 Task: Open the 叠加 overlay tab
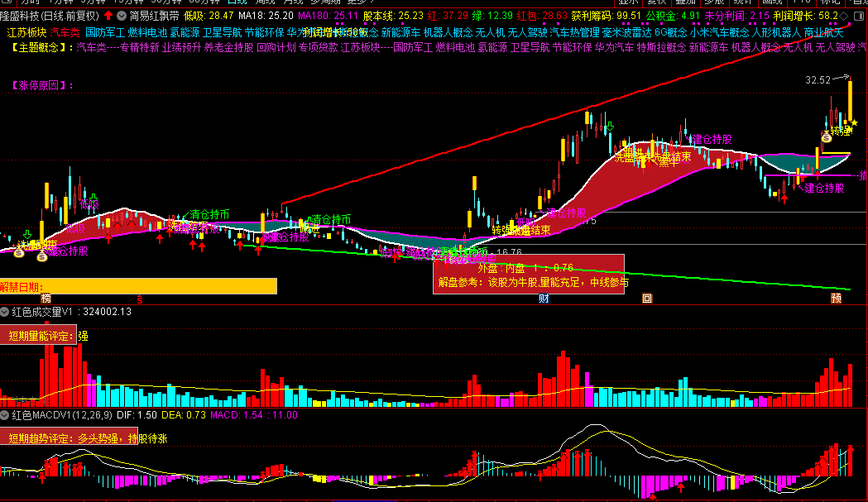[687, 2]
